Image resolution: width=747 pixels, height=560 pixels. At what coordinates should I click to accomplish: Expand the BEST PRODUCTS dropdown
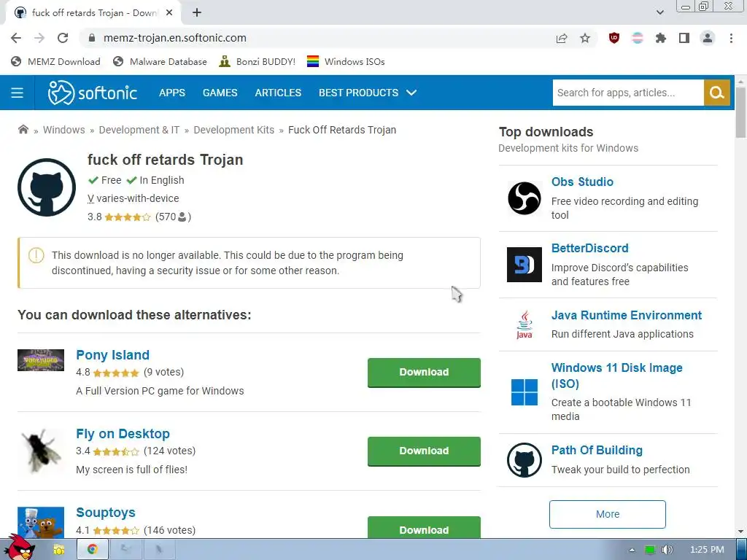(x=368, y=93)
